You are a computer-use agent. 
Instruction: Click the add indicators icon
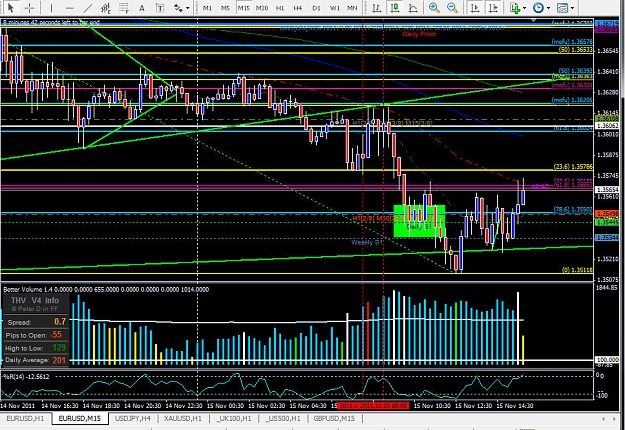click(x=515, y=8)
